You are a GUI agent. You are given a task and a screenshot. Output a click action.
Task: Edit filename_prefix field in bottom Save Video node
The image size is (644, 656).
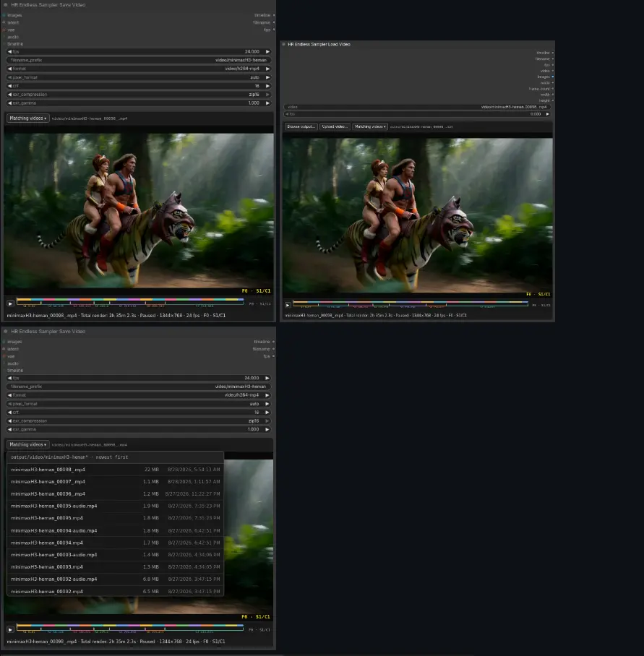pos(139,387)
